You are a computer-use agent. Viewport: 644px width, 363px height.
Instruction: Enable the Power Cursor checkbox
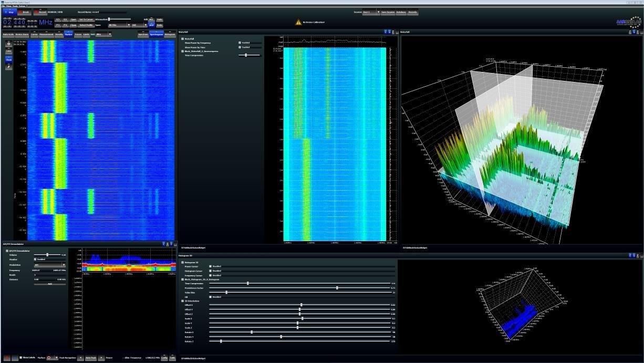tap(210, 266)
